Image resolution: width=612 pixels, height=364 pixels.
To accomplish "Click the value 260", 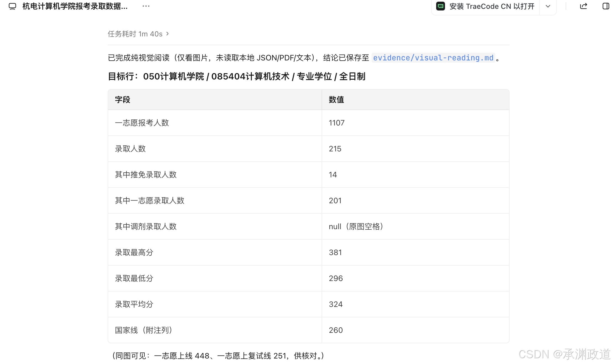I will 336,330.
